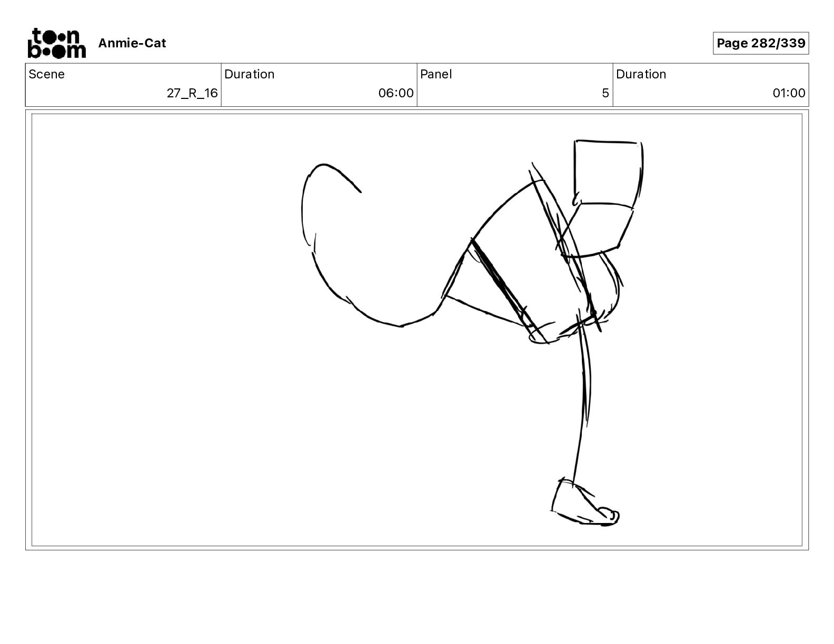This screenshot has height=644, width=834.
Task: Click the 'Duration' label beside Scene
Action: [250, 74]
